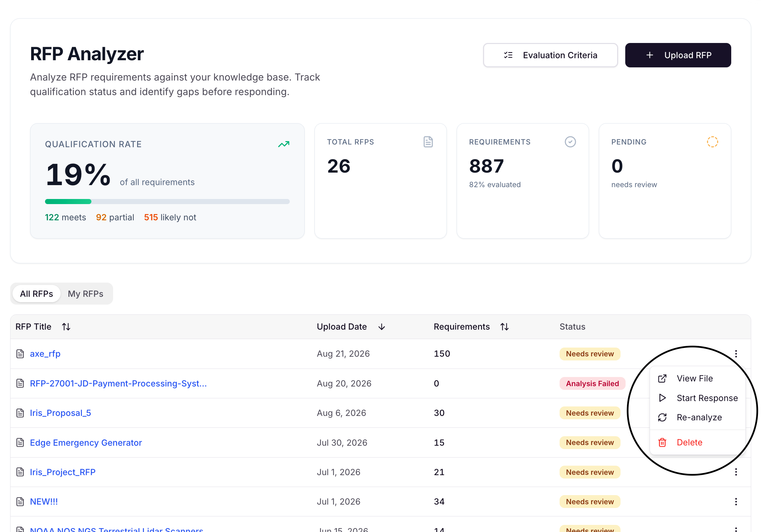Open the NEW!!! RFP link
This screenshot has height=532, width=761.
(x=44, y=502)
